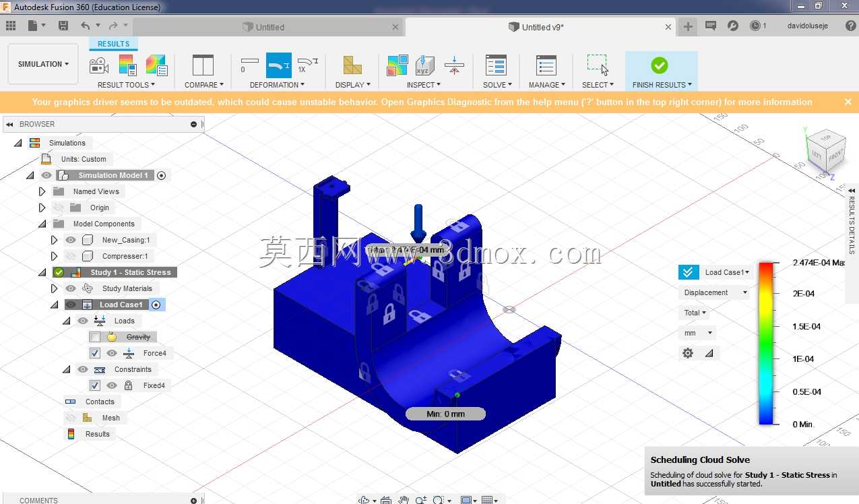Add a new design tab
Viewport: 859px width, 504px height.
tap(688, 26)
